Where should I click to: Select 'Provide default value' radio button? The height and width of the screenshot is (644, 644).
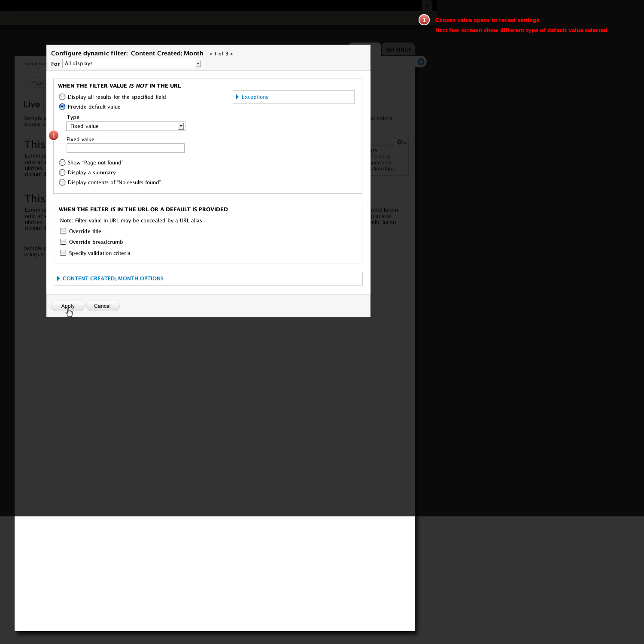coord(63,107)
